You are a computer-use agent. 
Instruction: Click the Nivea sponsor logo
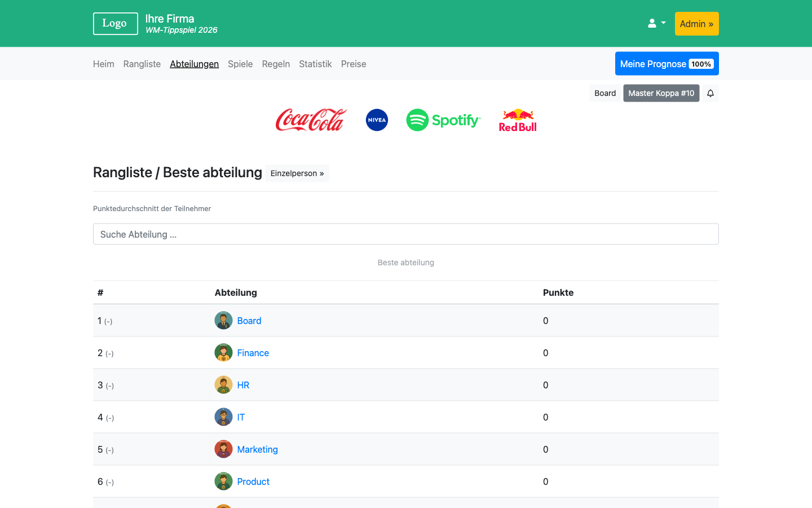[377, 120]
